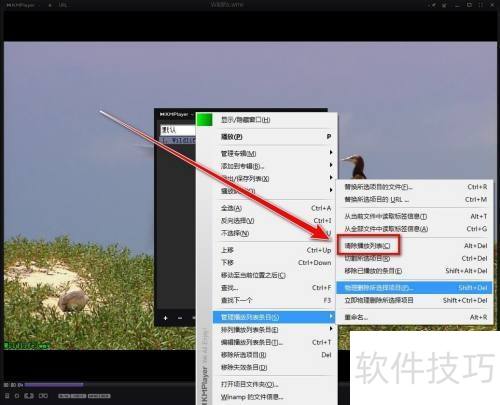The width and height of the screenshot is (500, 405).
Task: Select '从全部文件中读取标签信息(A)'
Action: coord(415,229)
